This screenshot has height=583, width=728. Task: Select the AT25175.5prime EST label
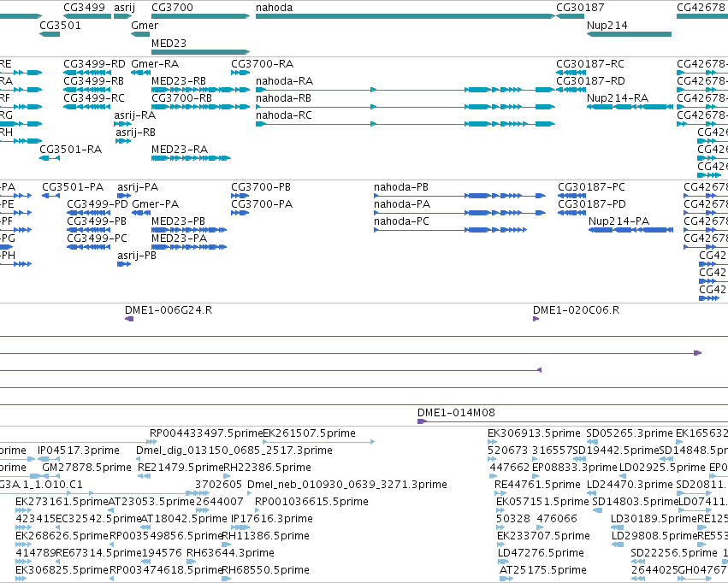(x=542, y=570)
